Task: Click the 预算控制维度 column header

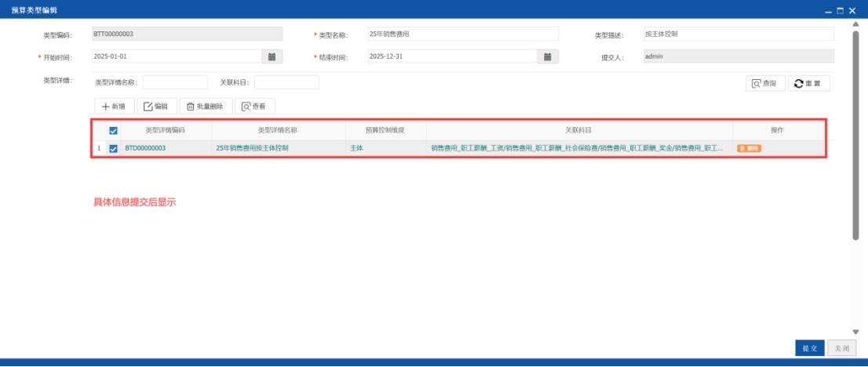Action: (386, 131)
